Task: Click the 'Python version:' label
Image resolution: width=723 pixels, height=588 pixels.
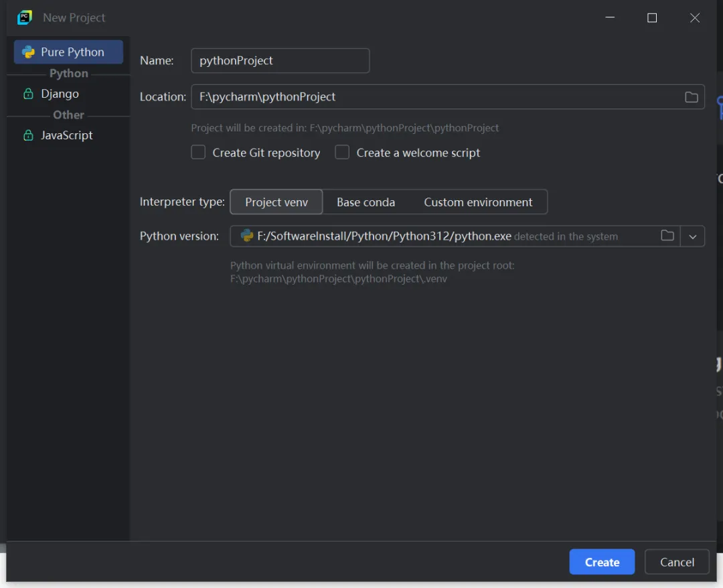Action: (179, 236)
